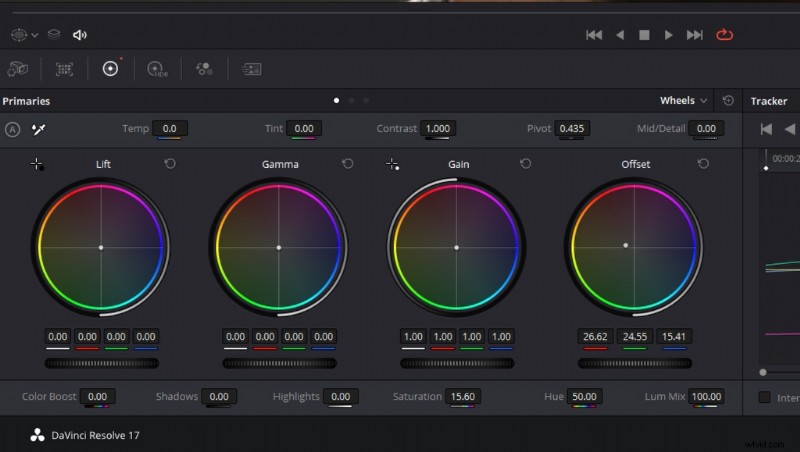Go to first tracker frame button
Image resolution: width=800 pixels, height=452 pixels.
[x=766, y=130]
